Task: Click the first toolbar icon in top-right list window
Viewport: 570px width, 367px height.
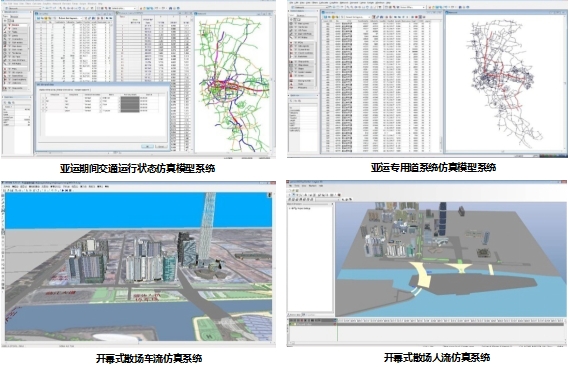Action: click(326, 17)
